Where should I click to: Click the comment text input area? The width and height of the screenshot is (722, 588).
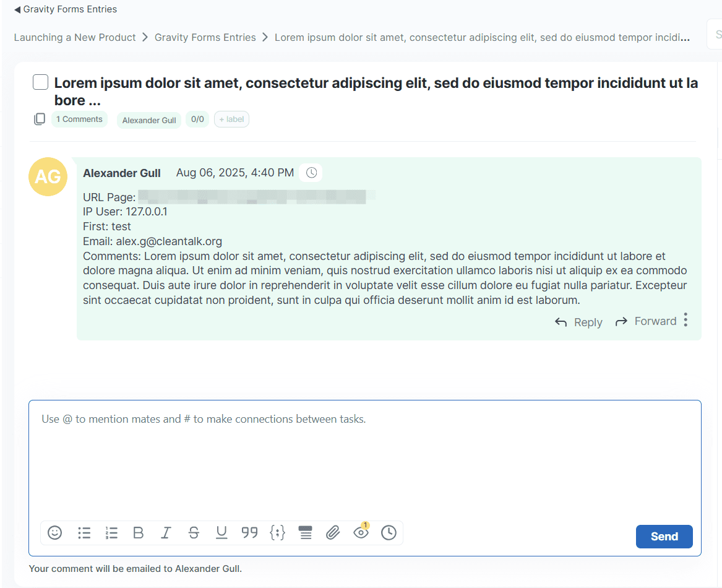click(x=365, y=458)
